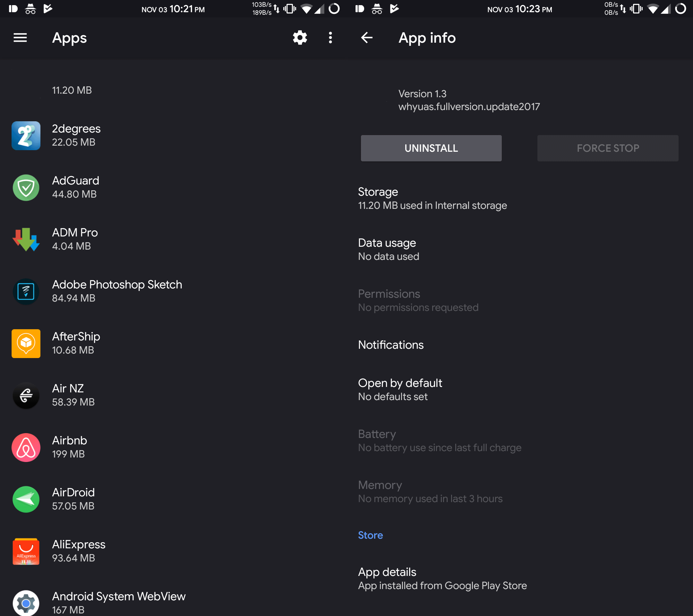Select the Air NZ list entry
This screenshot has width=693, height=616.
[173, 395]
